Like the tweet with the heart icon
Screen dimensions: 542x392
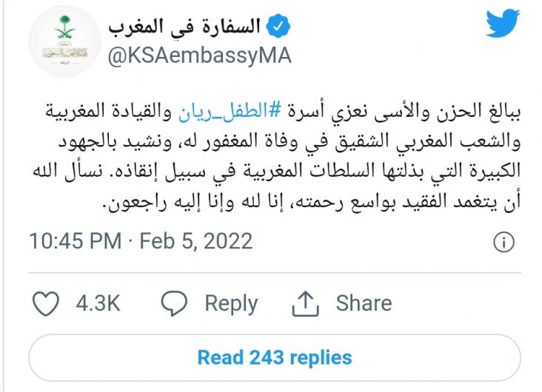46,303
